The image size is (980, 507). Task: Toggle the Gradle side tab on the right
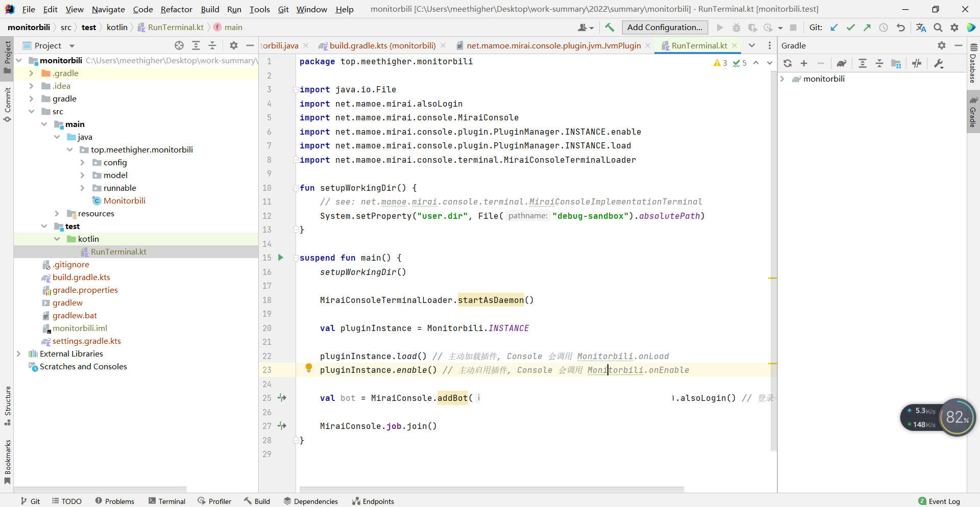tap(973, 112)
